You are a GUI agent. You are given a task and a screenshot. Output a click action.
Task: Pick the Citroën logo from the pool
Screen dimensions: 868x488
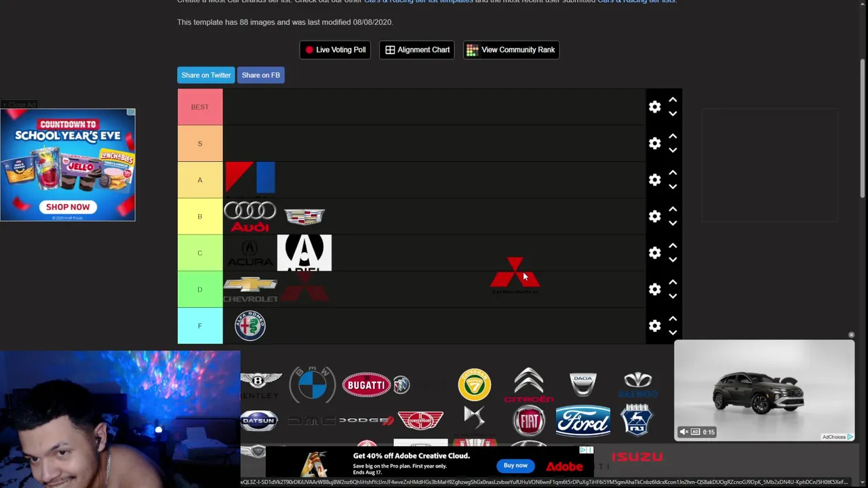pos(529,385)
